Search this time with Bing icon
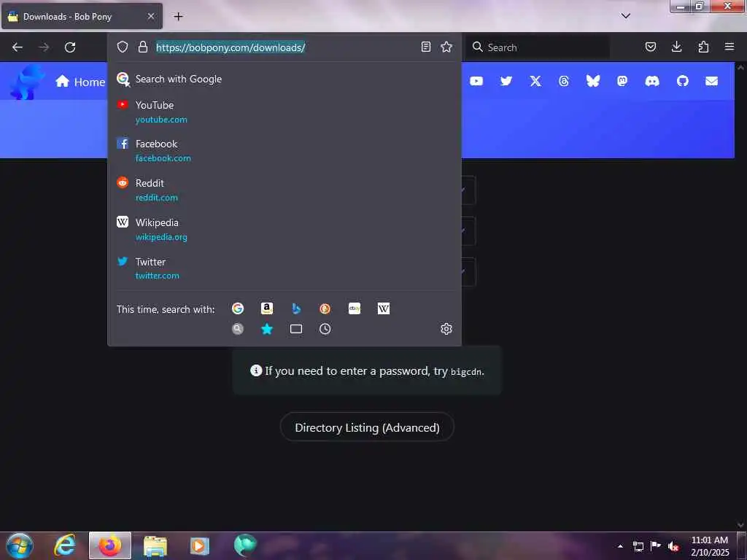Viewport: 747px width, 560px height. click(x=296, y=308)
